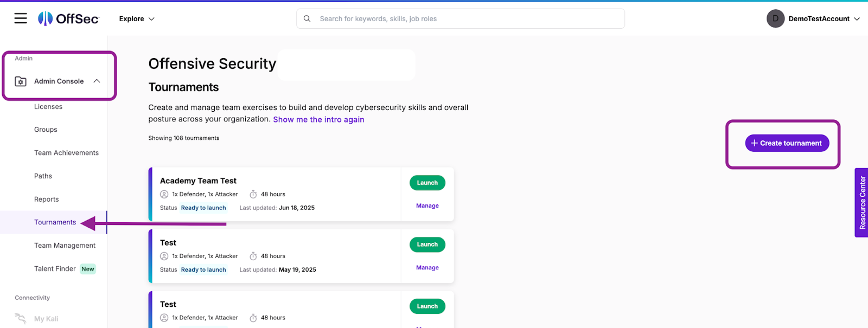Viewport: 868px width, 328px height.
Task: Click Show me the intro again
Action: (x=318, y=120)
